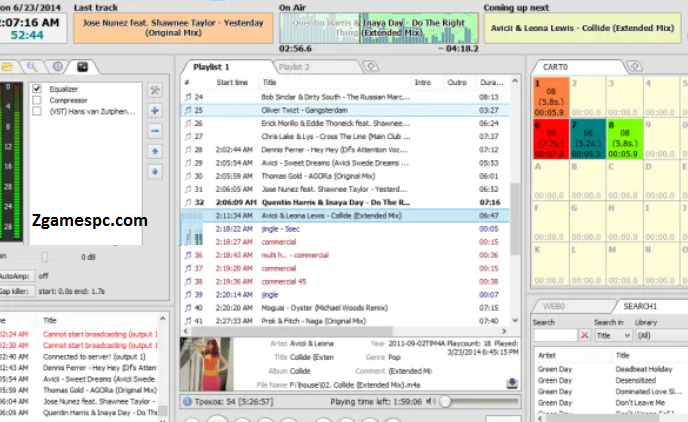
Task: Open the WEB0 tab
Action: [x=554, y=306]
